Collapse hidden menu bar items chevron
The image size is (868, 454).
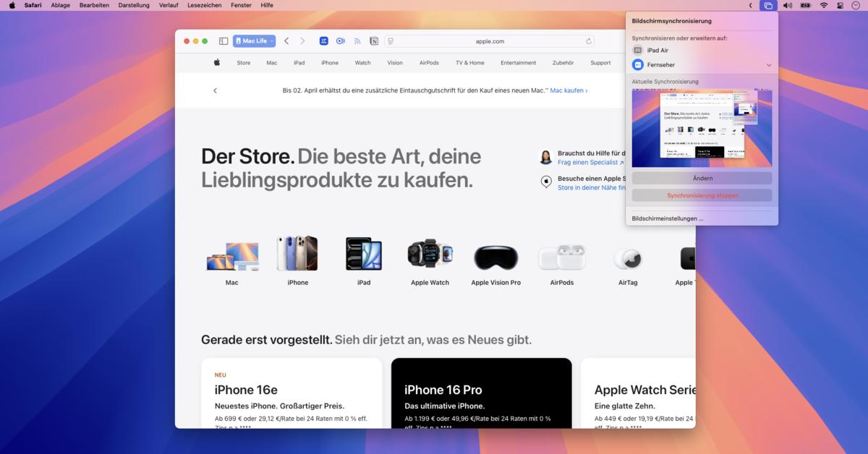coord(750,5)
